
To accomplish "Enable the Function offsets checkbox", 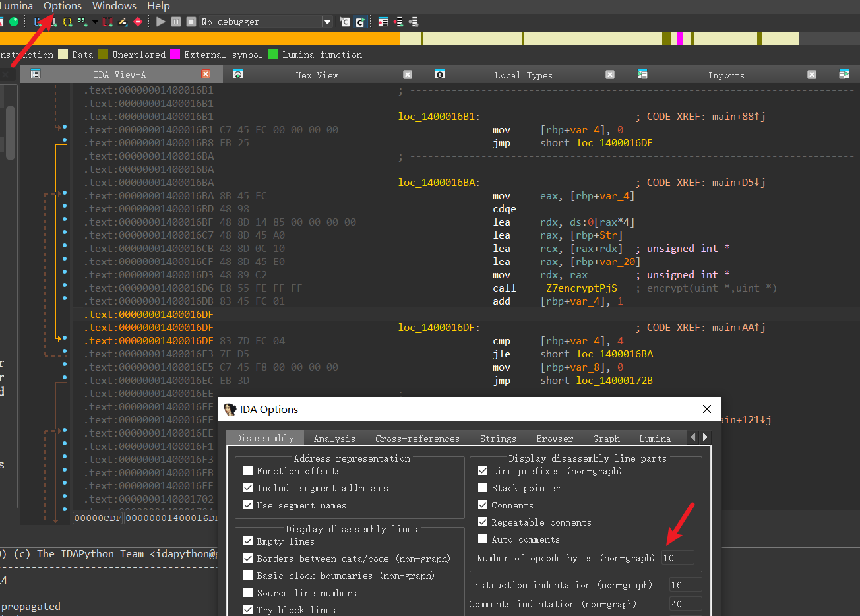I will point(248,471).
